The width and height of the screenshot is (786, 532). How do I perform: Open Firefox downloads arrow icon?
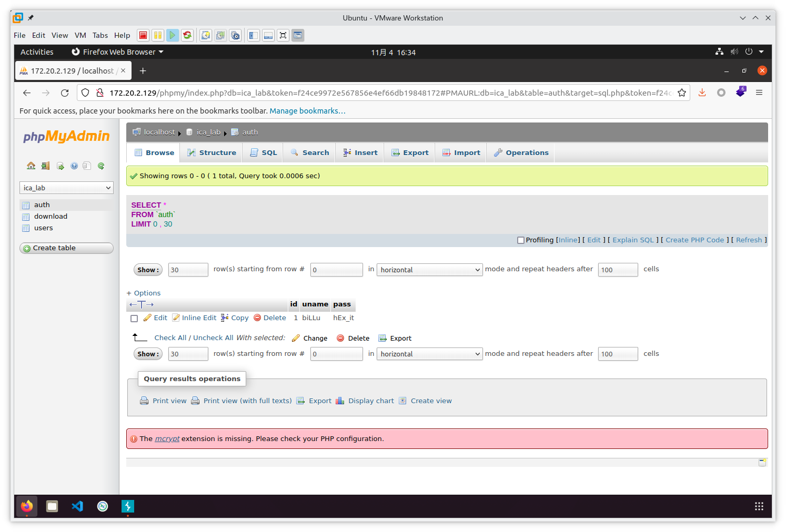[x=702, y=93]
